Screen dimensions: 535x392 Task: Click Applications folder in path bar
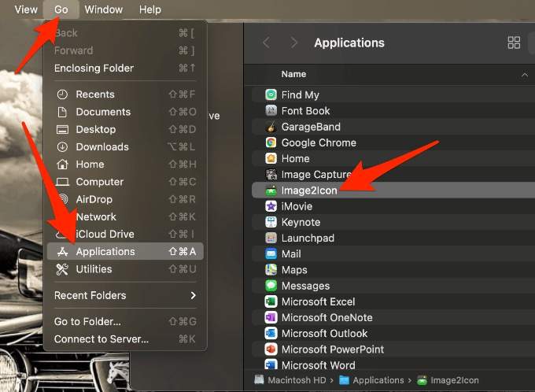371,380
